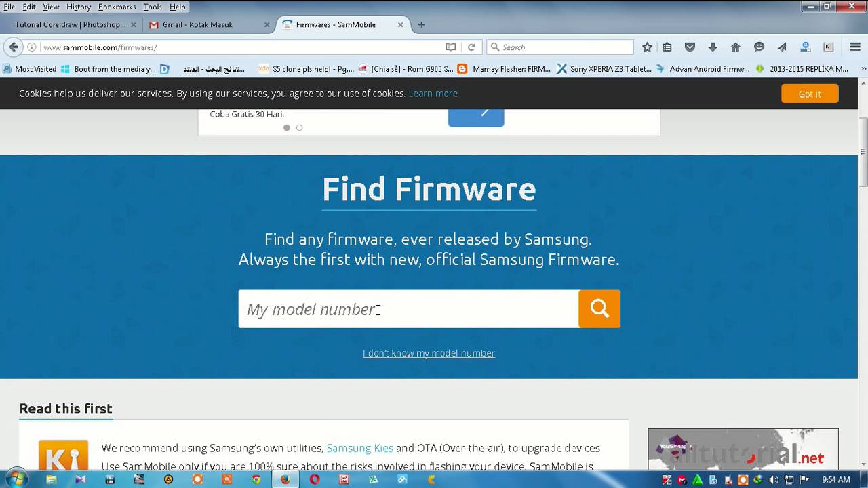Open the Tools menu

click(153, 7)
